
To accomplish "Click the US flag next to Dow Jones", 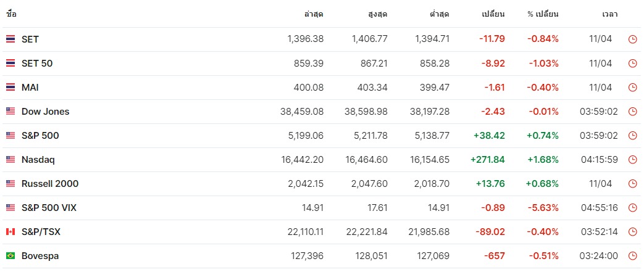I will click(x=10, y=111).
